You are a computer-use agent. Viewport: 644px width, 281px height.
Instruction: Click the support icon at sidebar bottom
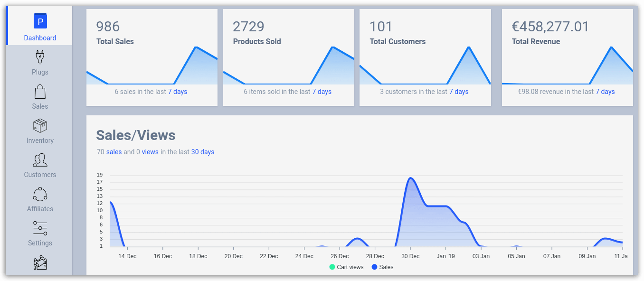click(40, 262)
